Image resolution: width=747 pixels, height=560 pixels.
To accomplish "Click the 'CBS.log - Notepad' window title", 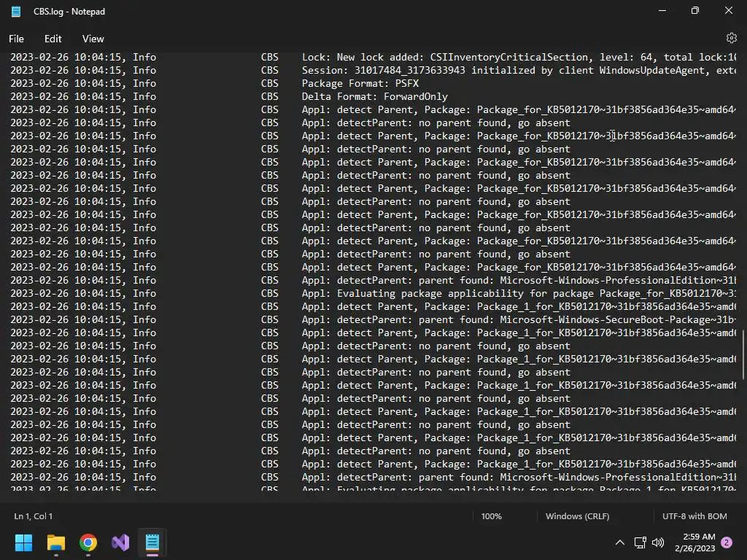I will point(69,12).
